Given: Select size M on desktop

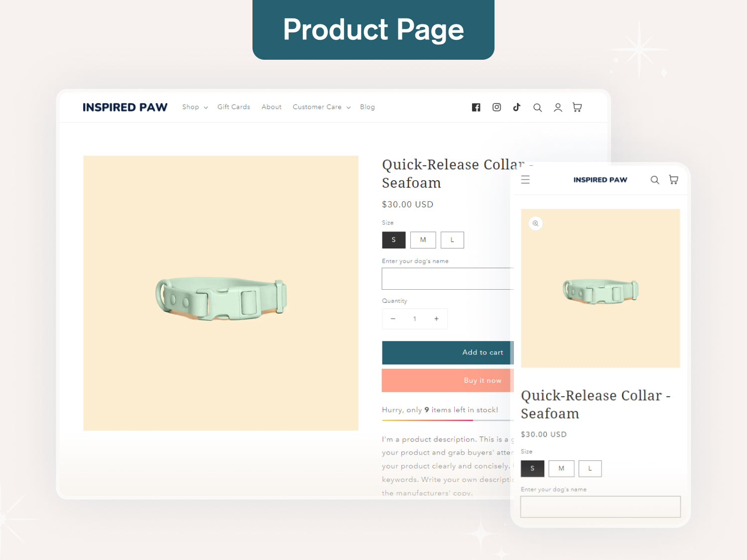Looking at the screenshot, I should [423, 240].
